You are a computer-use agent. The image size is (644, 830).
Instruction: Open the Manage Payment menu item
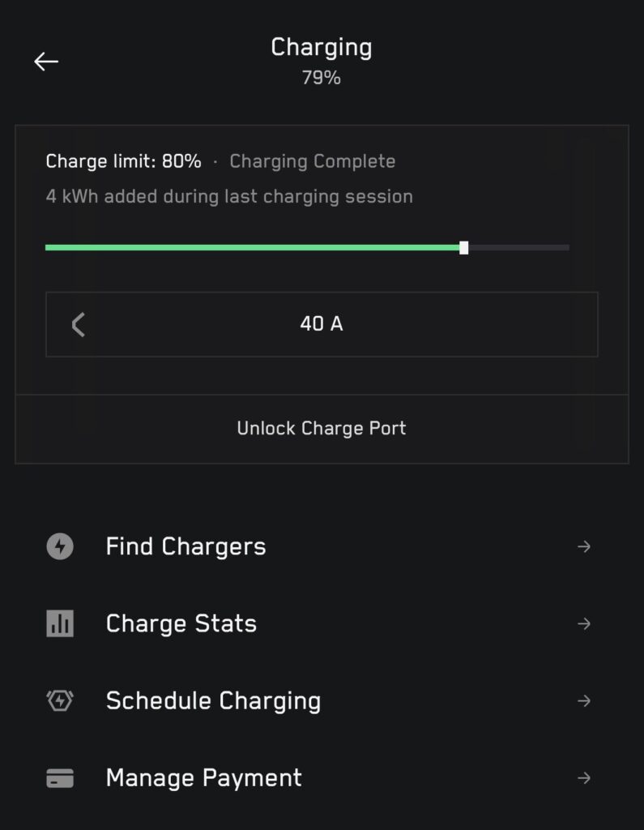[x=203, y=778]
